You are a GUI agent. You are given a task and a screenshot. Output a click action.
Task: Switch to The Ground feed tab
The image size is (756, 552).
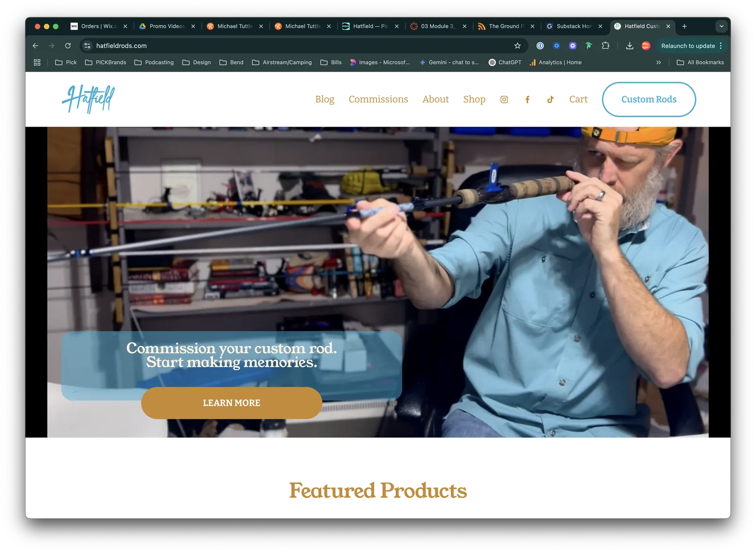pos(506,26)
